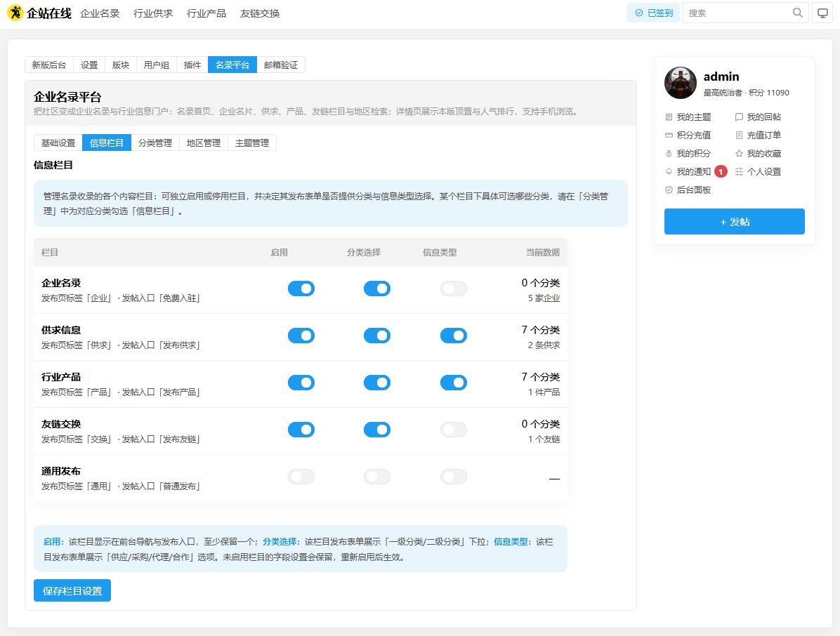
Task: Toggle 分类选择 for 供求信息
Action: [377, 336]
